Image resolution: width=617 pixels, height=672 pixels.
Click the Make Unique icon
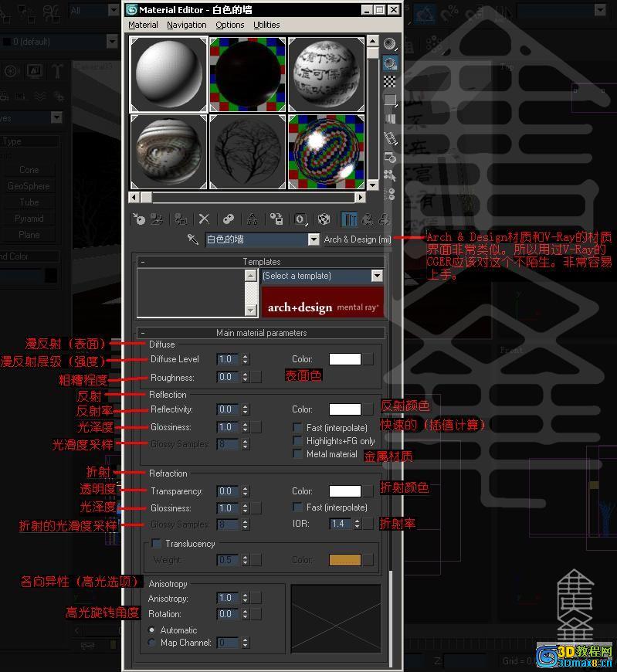(x=253, y=219)
